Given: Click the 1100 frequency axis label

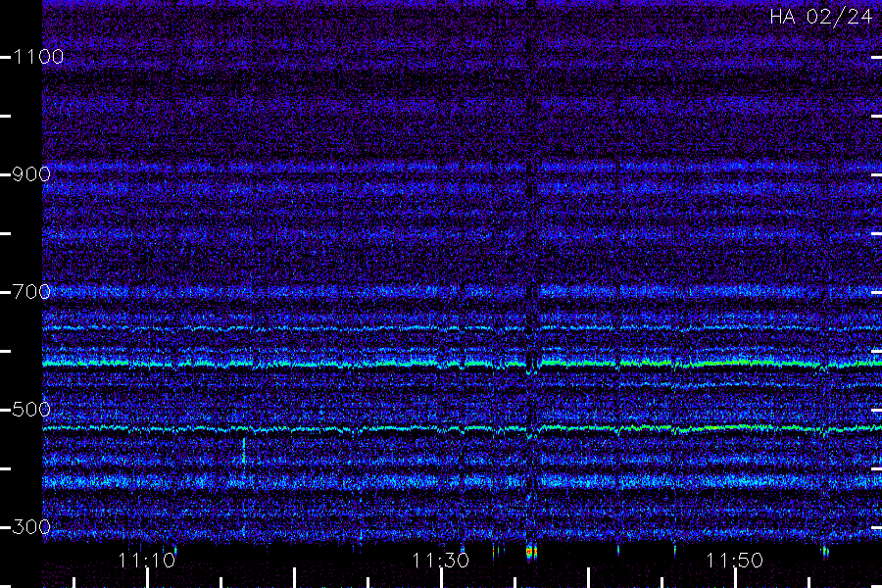Looking at the screenshot, I should 38,57.
